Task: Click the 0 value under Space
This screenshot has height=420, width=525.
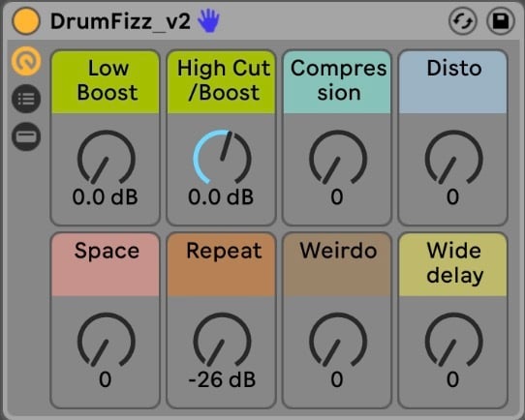Action: pyautogui.click(x=106, y=379)
